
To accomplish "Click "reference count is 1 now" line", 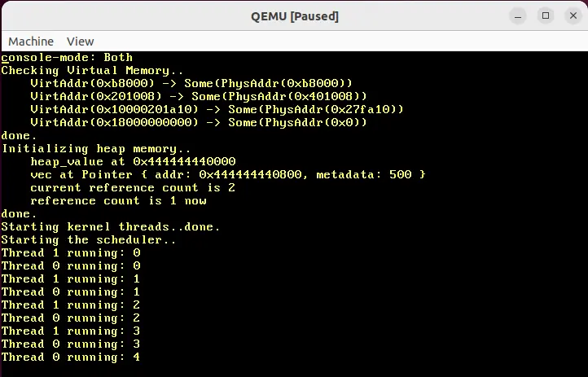I will [117, 201].
